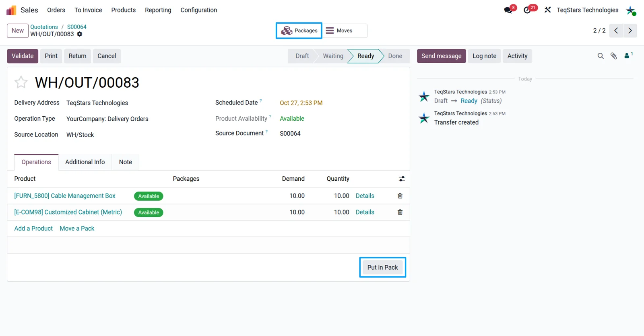Open the conversations chat icon with 8 badge
The width and height of the screenshot is (644, 336).
pos(508,10)
